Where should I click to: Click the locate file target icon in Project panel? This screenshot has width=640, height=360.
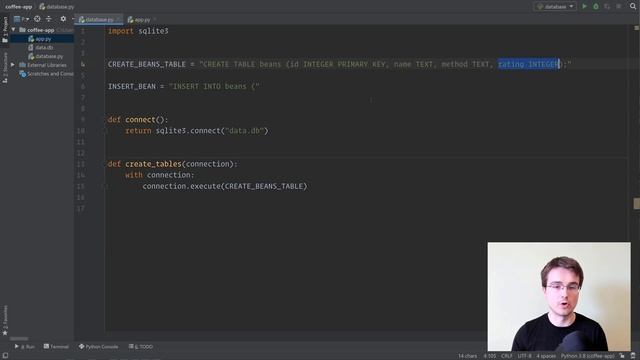tap(37, 19)
